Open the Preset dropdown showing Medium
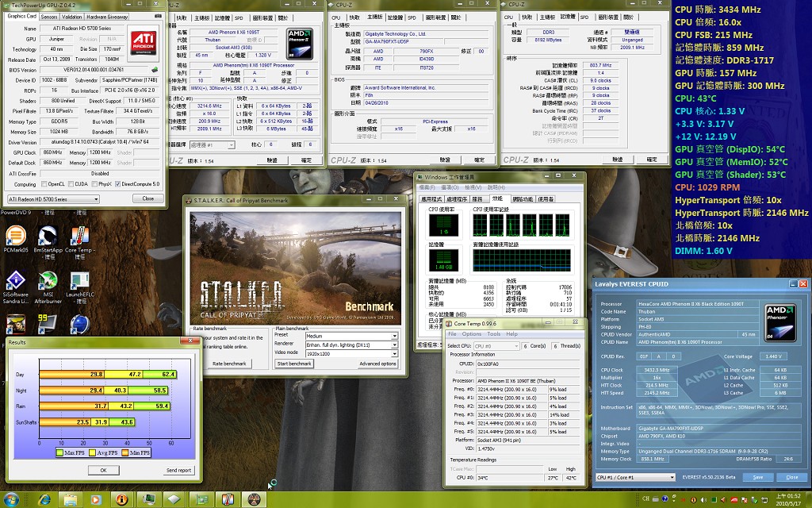812x508 pixels. tap(351, 336)
